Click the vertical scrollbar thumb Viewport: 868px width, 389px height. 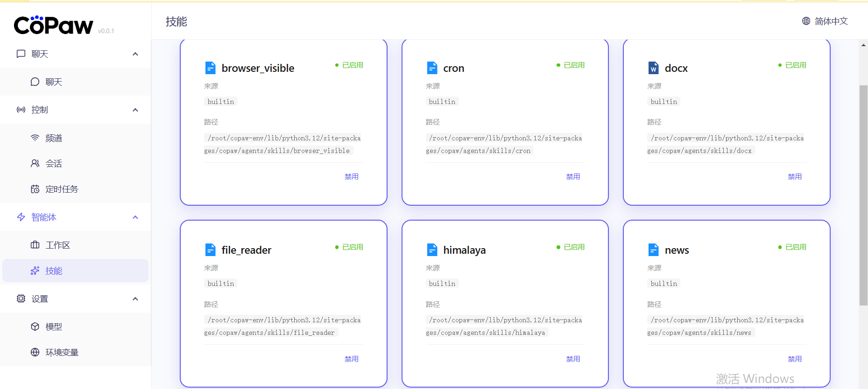coord(863,195)
